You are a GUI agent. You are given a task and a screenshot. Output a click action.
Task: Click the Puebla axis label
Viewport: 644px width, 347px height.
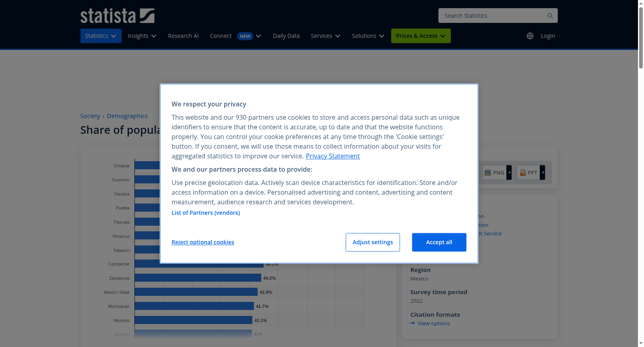(x=123, y=208)
